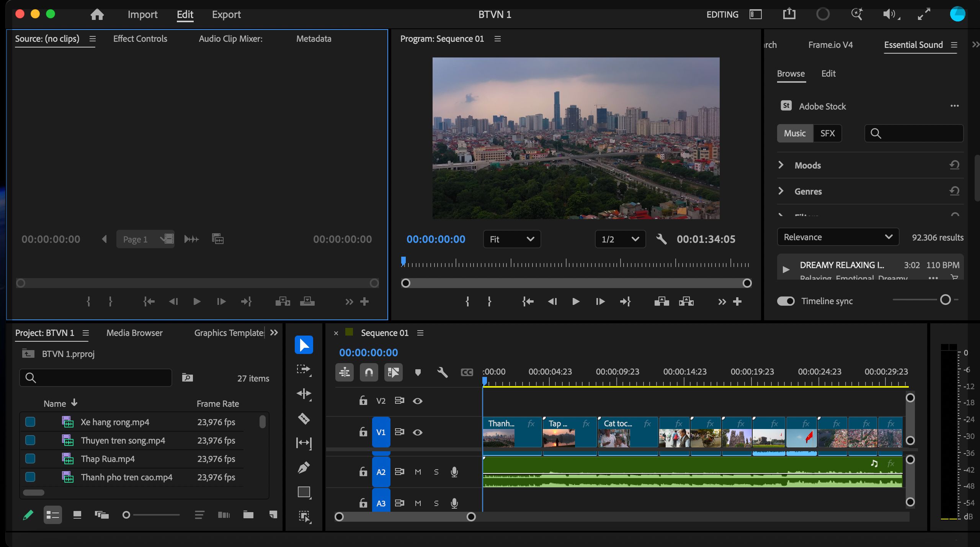Select the Track Select Forward tool
This screenshot has height=547, width=980.
(x=304, y=370)
